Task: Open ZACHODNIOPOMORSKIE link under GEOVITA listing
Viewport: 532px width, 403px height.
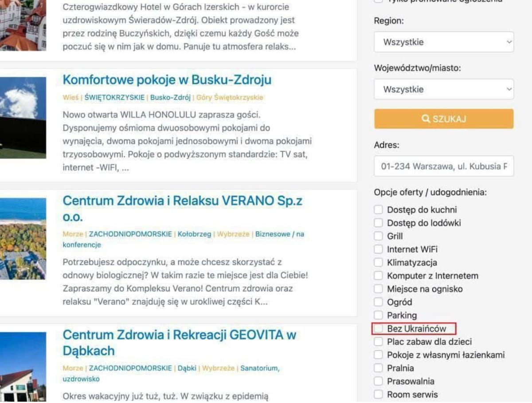Action: (130, 368)
